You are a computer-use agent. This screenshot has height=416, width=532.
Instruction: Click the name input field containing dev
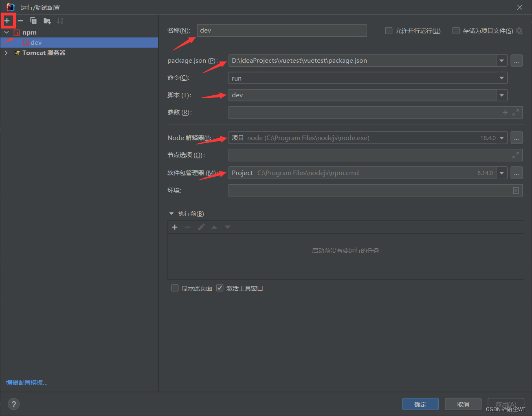[x=281, y=31]
